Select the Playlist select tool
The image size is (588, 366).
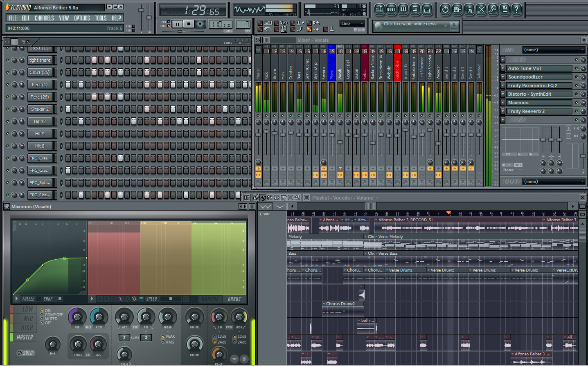pyautogui.click(x=291, y=198)
